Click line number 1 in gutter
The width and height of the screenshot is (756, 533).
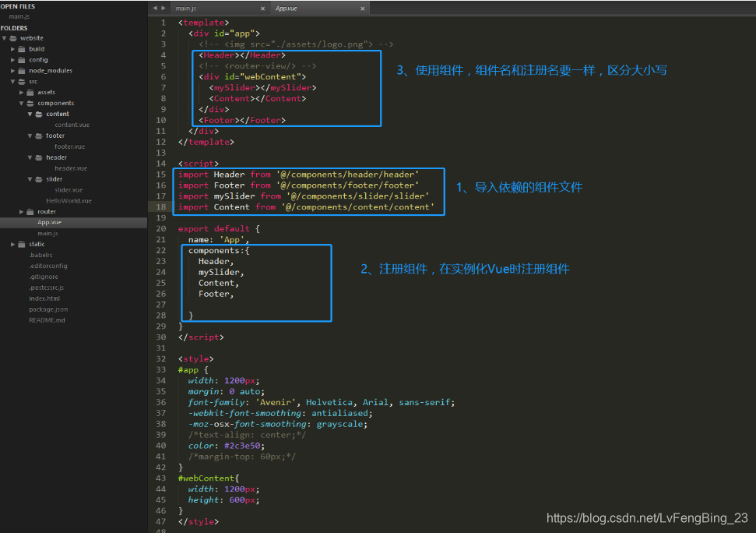tap(164, 23)
